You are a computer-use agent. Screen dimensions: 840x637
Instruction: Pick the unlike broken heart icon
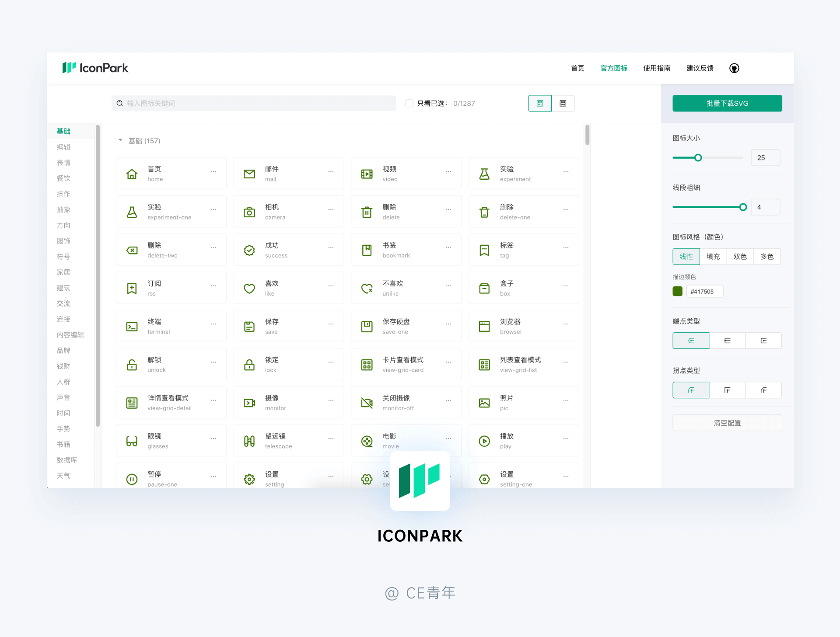pos(367,288)
